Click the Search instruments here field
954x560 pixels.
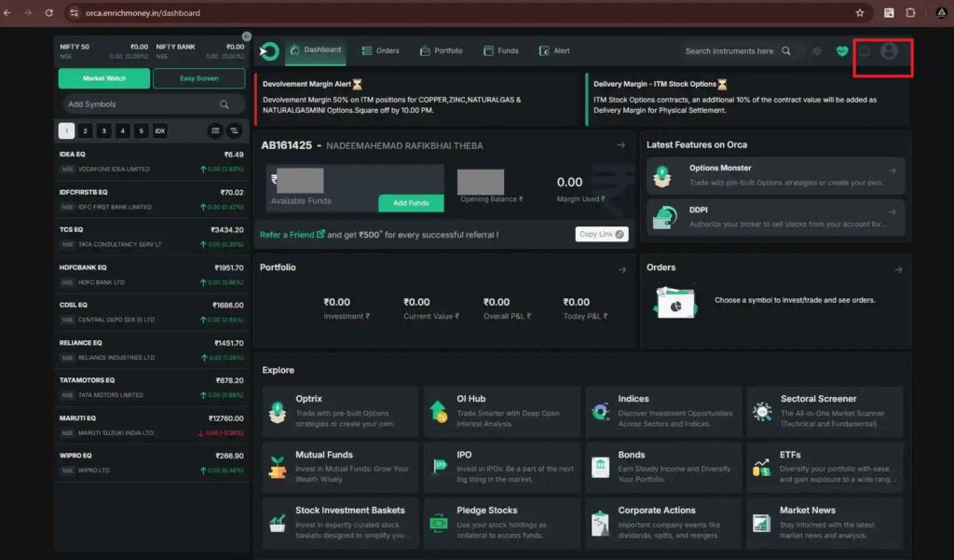738,51
